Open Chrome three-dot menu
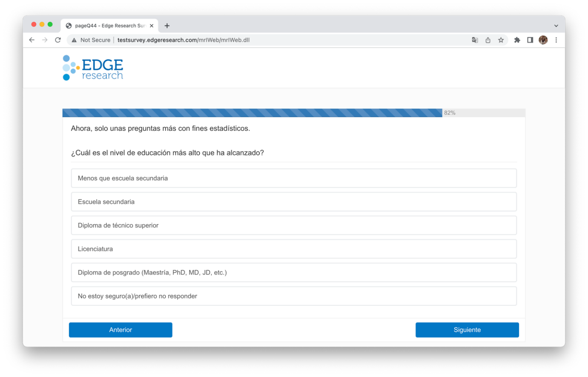Viewport: 588px width, 377px height. (x=556, y=40)
